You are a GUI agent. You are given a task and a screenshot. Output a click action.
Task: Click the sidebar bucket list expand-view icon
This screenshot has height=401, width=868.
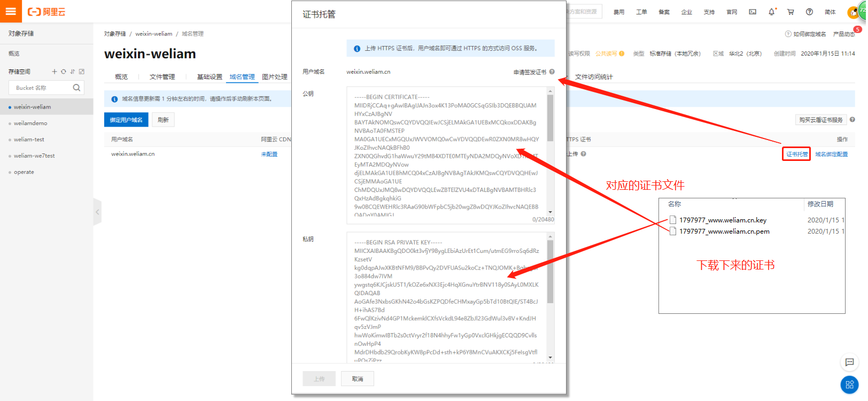pyautogui.click(x=82, y=72)
